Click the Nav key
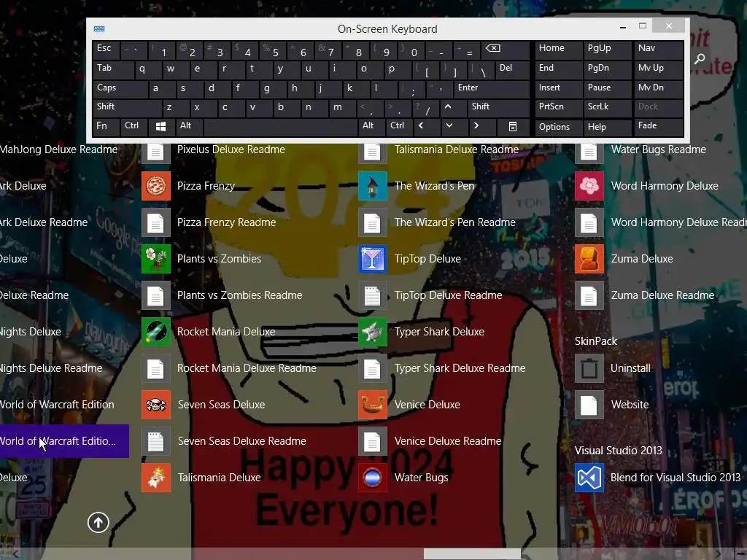Image resolution: width=747 pixels, height=560 pixels. coord(659,49)
